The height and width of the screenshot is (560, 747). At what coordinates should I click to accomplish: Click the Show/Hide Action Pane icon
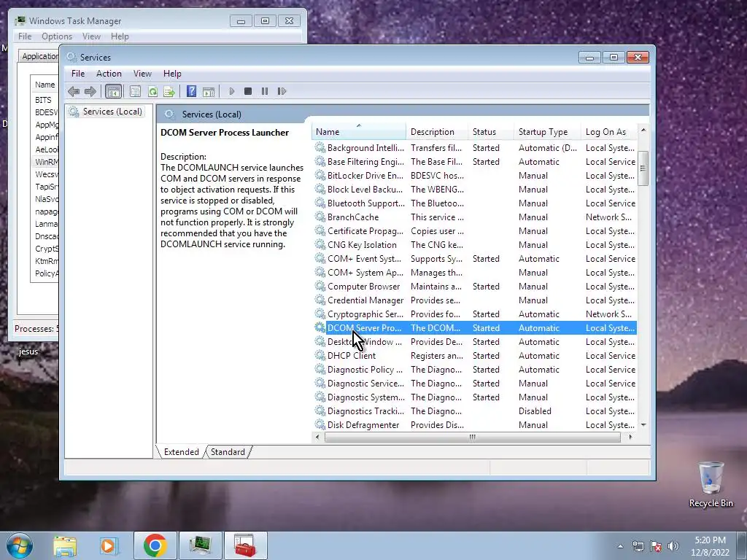click(208, 91)
